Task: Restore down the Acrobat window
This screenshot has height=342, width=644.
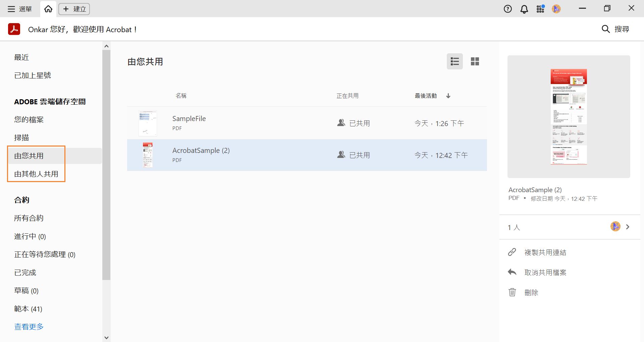Action: tap(607, 8)
